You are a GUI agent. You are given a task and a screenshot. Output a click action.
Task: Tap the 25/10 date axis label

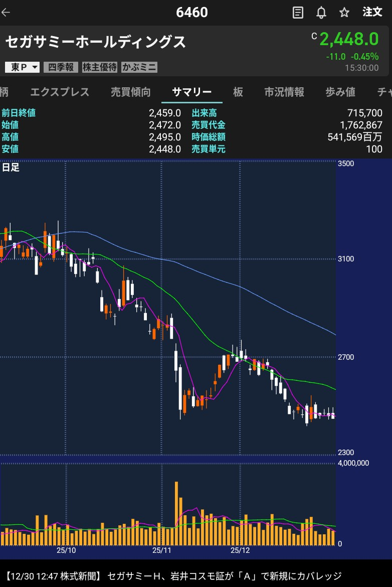click(x=66, y=550)
